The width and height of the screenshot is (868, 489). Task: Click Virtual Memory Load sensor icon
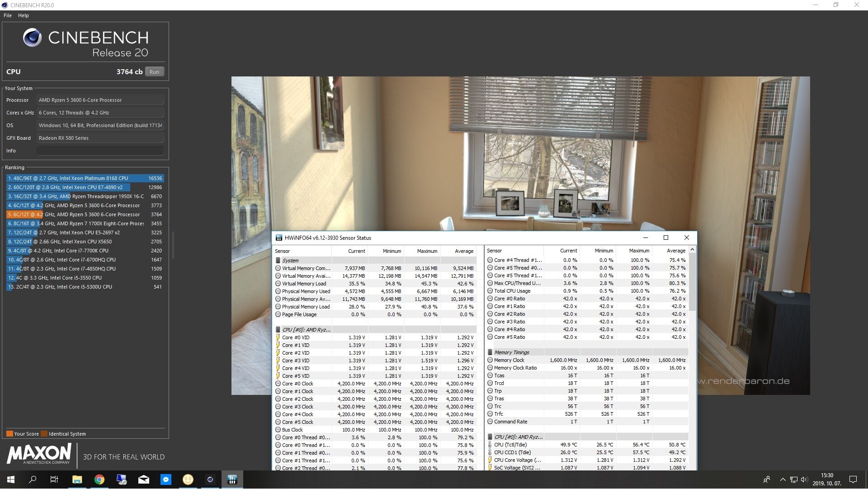coord(278,284)
